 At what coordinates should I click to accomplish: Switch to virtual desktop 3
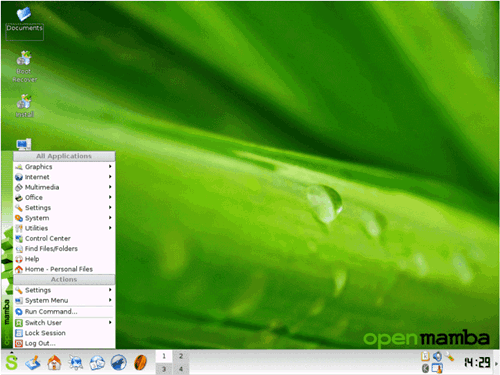pos(164,369)
